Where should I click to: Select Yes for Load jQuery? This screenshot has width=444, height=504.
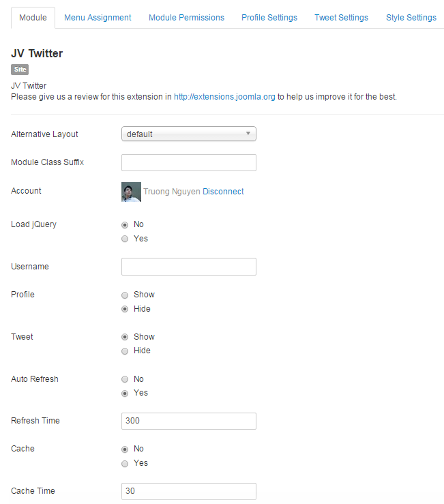(125, 239)
